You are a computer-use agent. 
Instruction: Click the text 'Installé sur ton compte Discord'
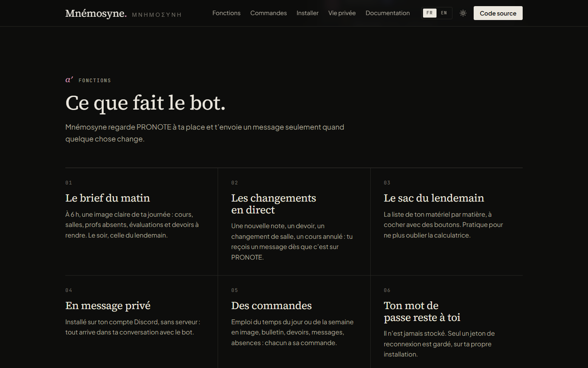[133, 327]
